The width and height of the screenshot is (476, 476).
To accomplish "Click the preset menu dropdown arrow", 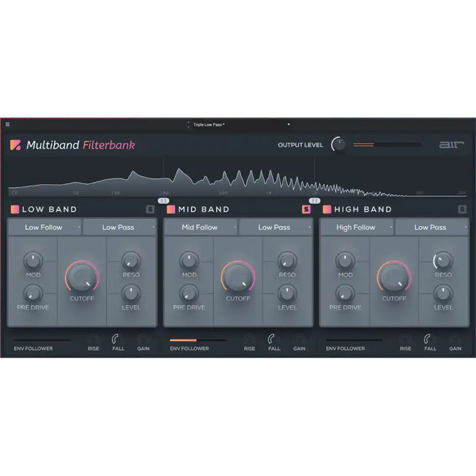I will (289, 124).
